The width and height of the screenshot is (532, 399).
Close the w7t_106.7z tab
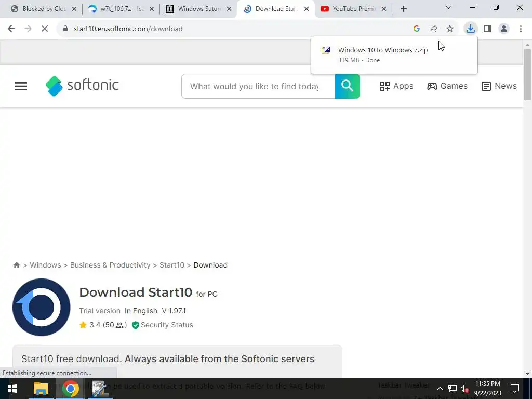[152, 9]
